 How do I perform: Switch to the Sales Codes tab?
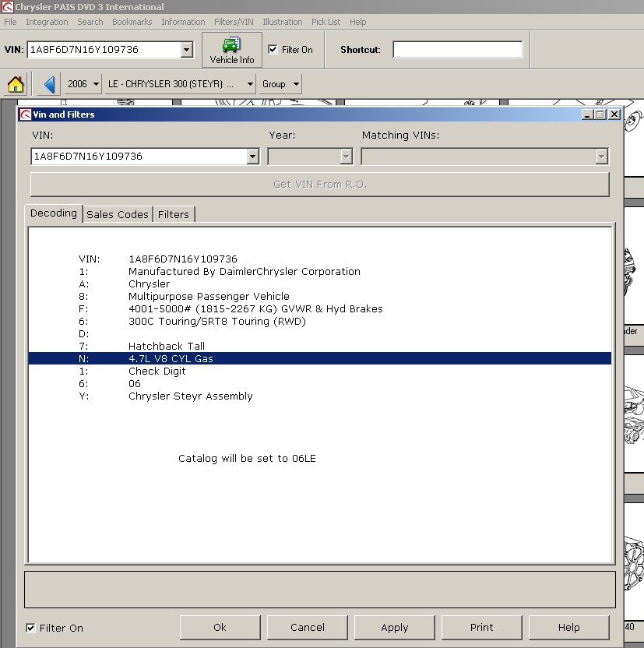tap(118, 214)
